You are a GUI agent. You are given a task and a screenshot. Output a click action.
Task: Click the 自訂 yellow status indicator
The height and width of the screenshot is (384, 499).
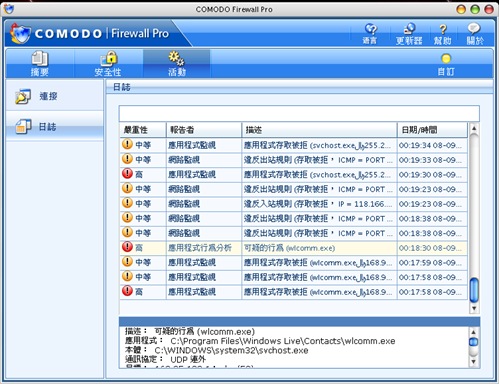coord(446,59)
